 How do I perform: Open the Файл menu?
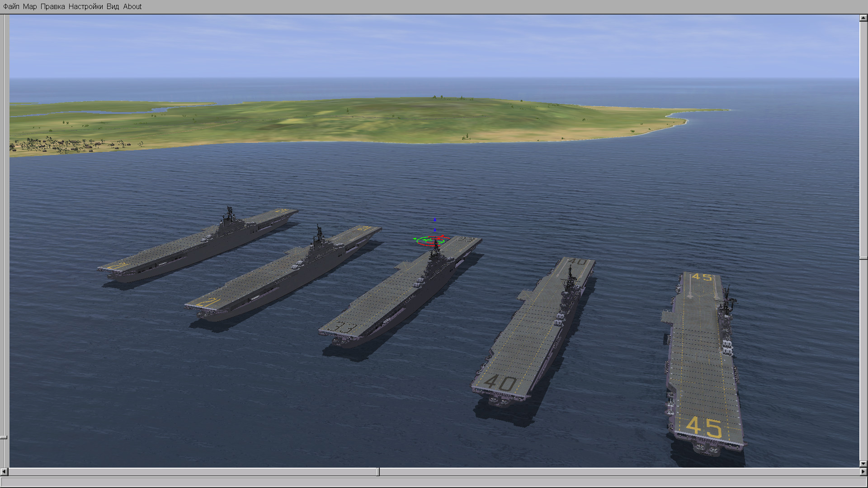11,6
